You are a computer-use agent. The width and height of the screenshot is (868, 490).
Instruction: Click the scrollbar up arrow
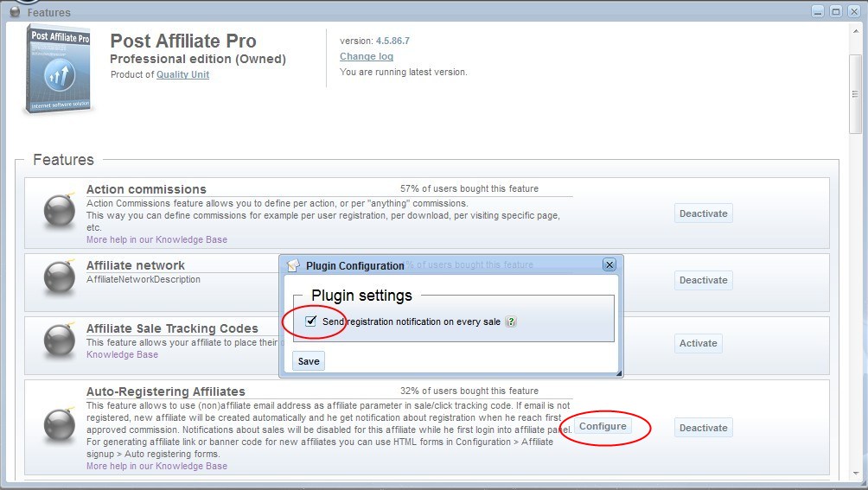tap(856, 31)
